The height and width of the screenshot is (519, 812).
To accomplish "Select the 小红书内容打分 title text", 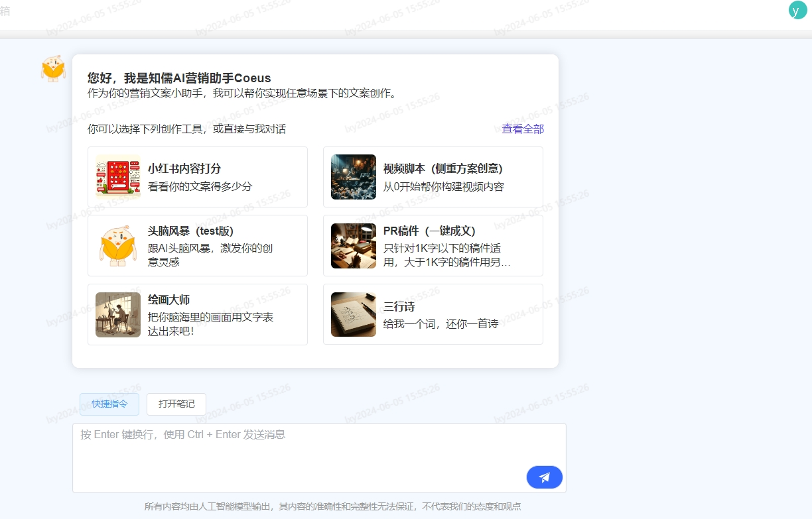I will (x=184, y=169).
